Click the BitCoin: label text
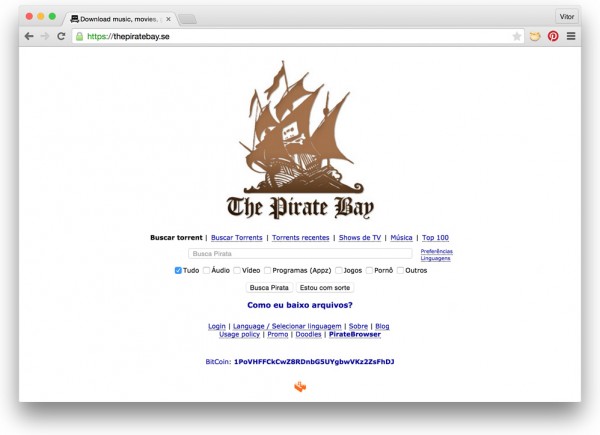Viewport: 600px width, 435px height. click(218, 362)
